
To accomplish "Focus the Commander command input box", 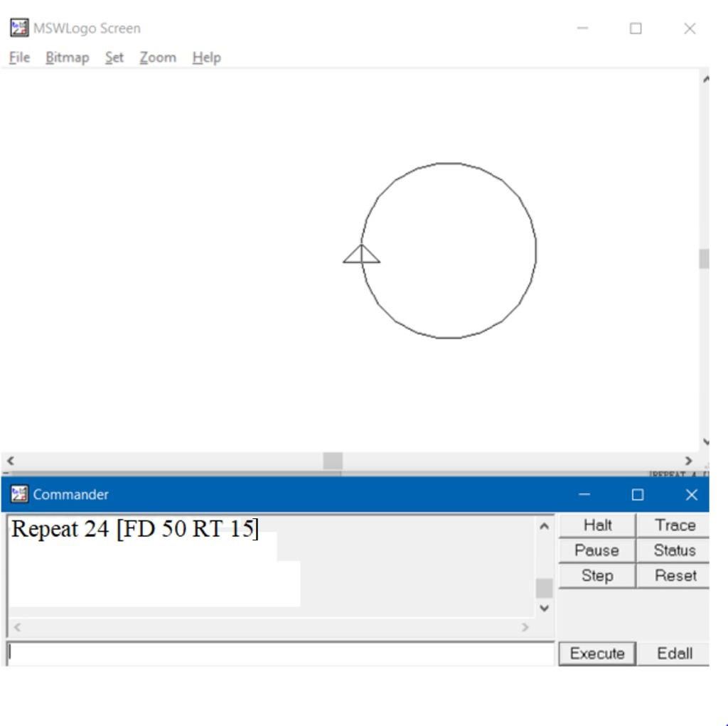I will 280,653.
